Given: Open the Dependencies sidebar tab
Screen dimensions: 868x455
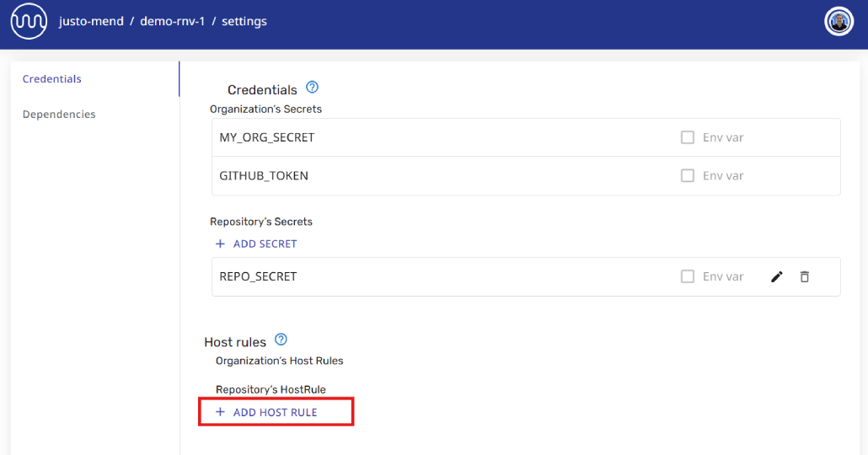Looking at the screenshot, I should point(59,114).
